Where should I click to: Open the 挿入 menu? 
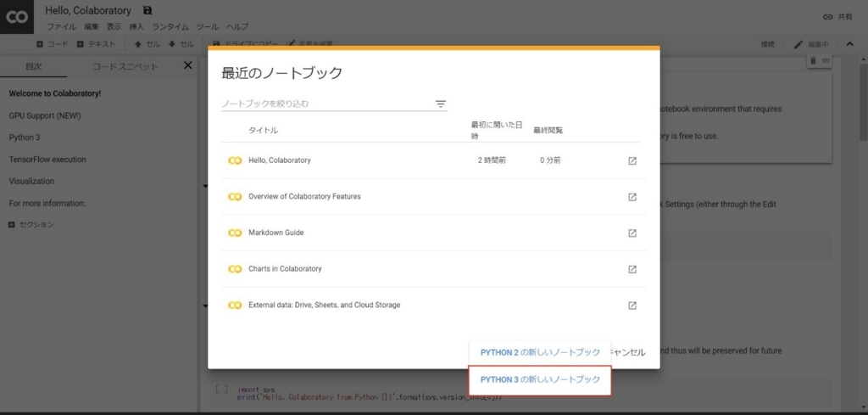(136, 26)
